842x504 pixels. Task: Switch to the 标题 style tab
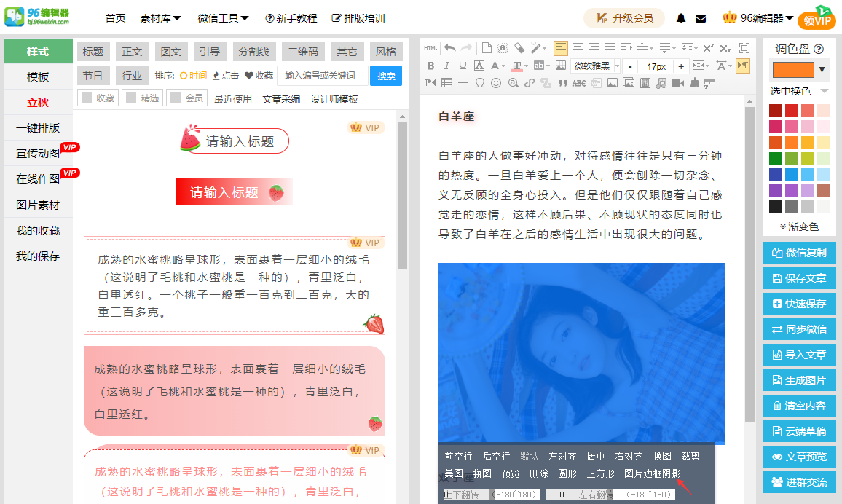(x=93, y=52)
